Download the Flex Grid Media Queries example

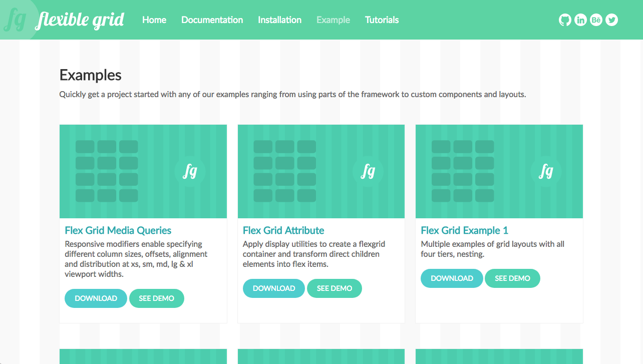tap(96, 298)
